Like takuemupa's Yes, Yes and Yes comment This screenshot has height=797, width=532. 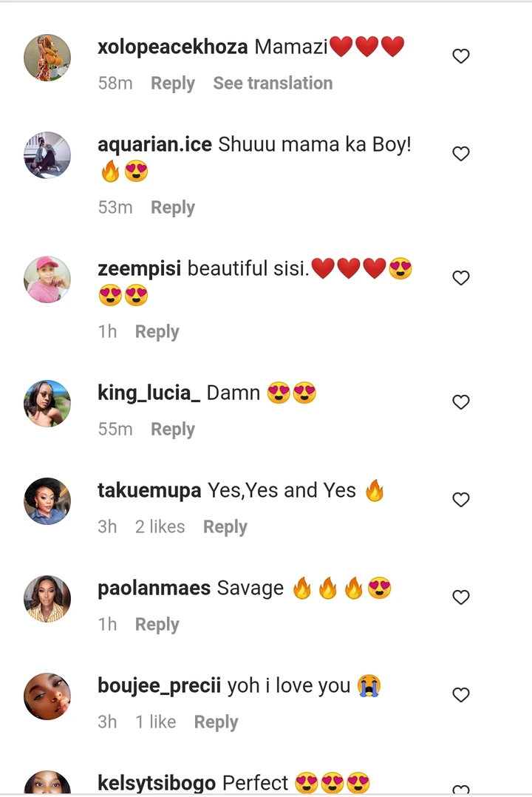click(461, 500)
